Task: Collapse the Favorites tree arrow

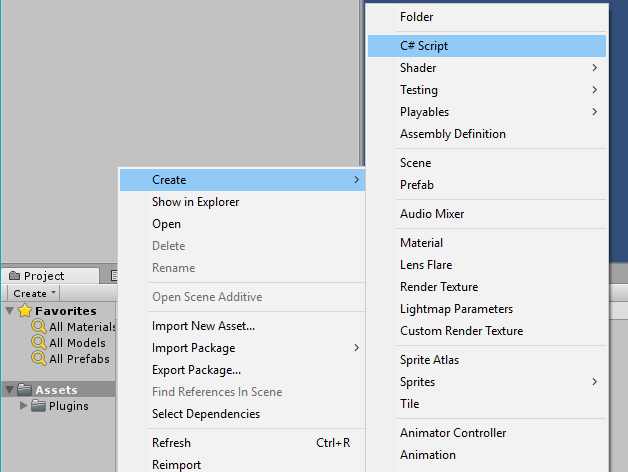Action: [10, 311]
